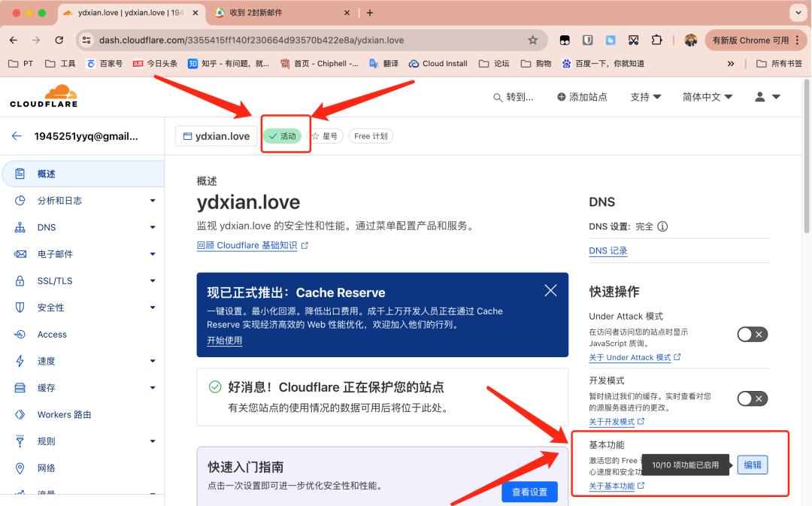Open 关于开发模式 link

(x=617, y=422)
